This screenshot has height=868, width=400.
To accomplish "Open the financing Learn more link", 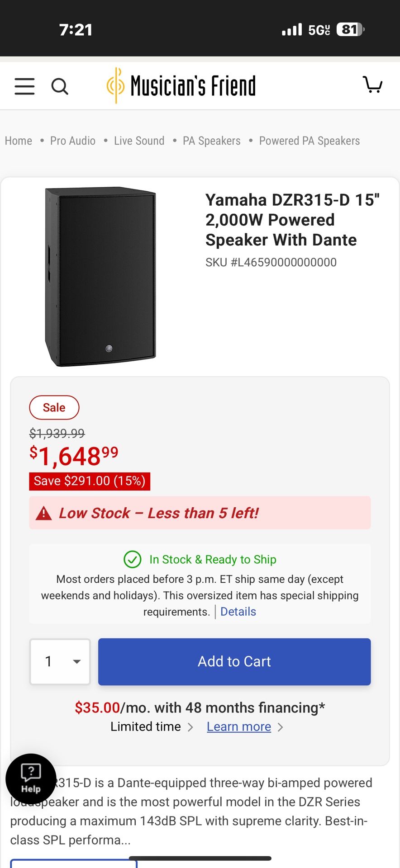I will tap(238, 726).
